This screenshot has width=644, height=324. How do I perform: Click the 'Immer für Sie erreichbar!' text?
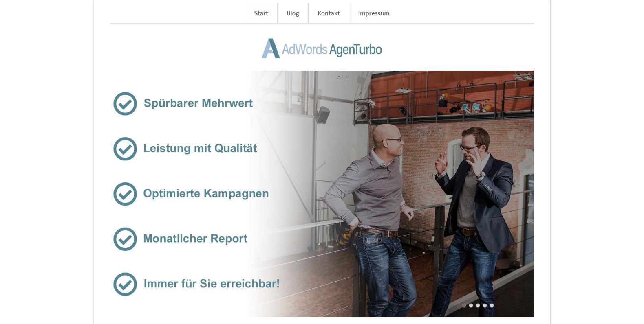point(212,283)
